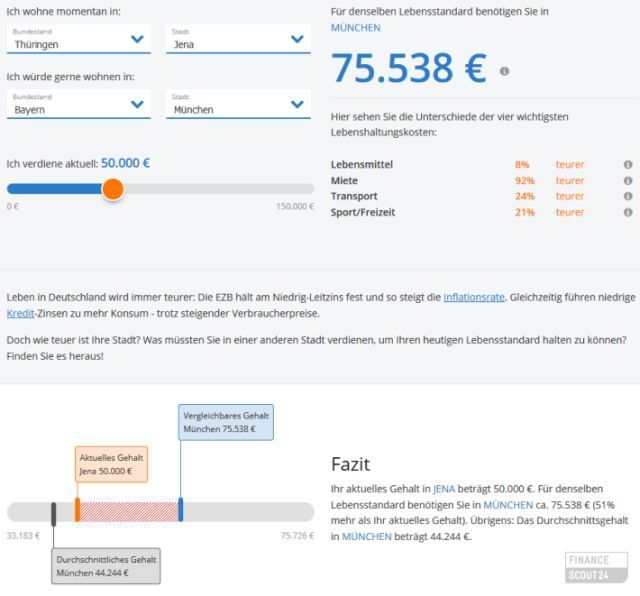
Task: Click the 'Miete' row label
Action: click(344, 180)
